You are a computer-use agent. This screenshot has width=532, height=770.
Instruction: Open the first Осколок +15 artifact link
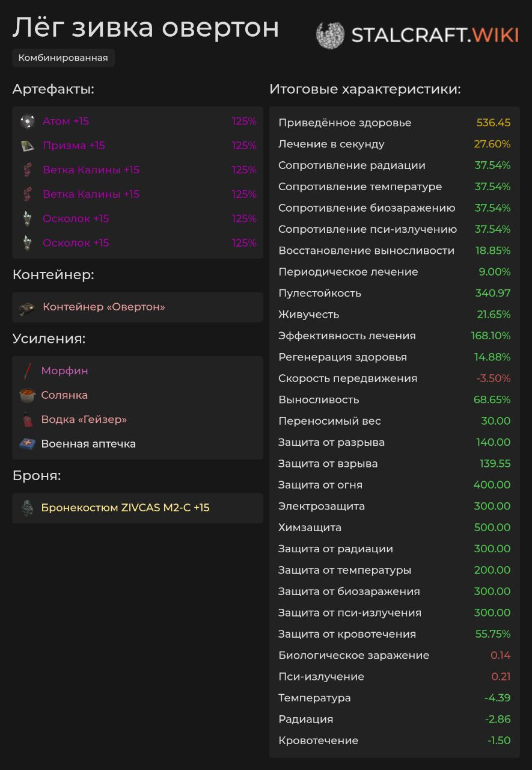[76, 218]
